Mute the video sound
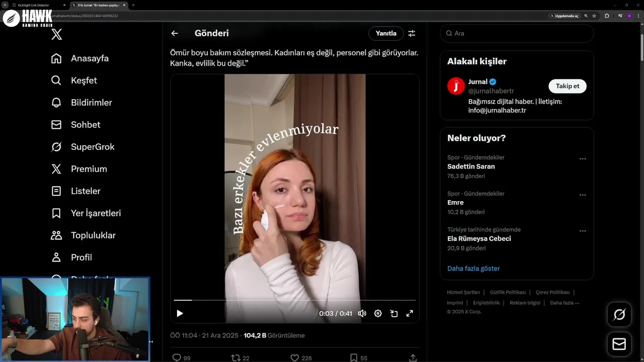 pos(362,313)
